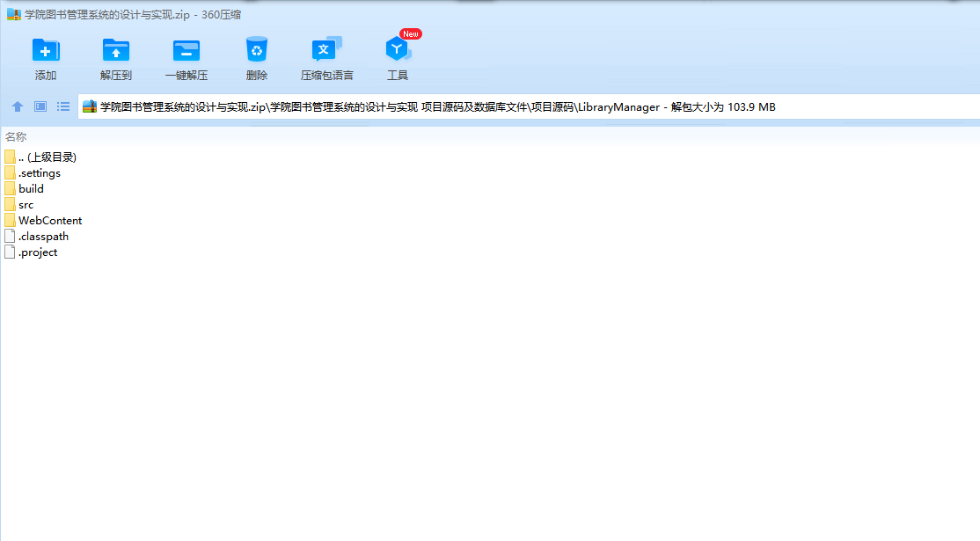The height and width of the screenshot is (541, 980).
Task: Switch to the icon thumbnail view
Action: (40, 106)
